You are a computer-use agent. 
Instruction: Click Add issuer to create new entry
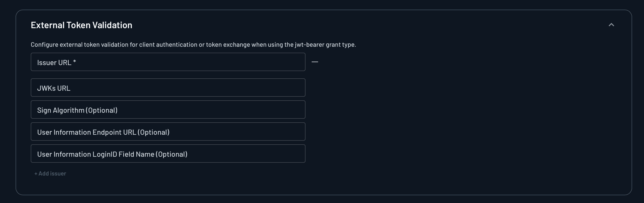pyautogui.click(x=50, y=173)
